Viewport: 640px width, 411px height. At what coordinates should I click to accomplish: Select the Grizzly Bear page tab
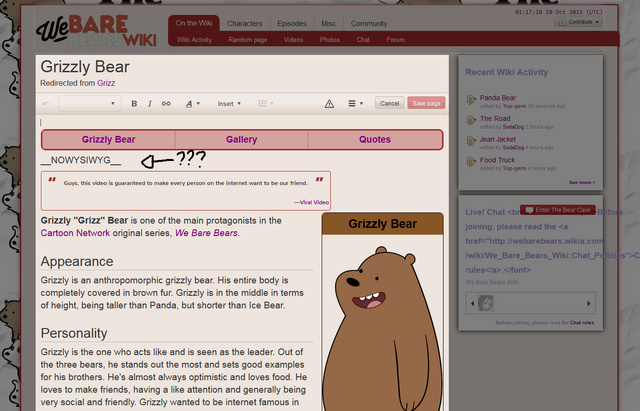coord(109,140)
